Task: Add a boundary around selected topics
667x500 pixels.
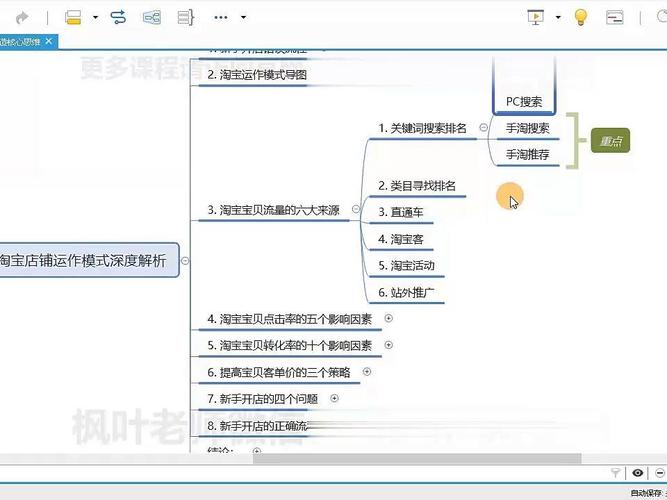Action: coord(152,17)
